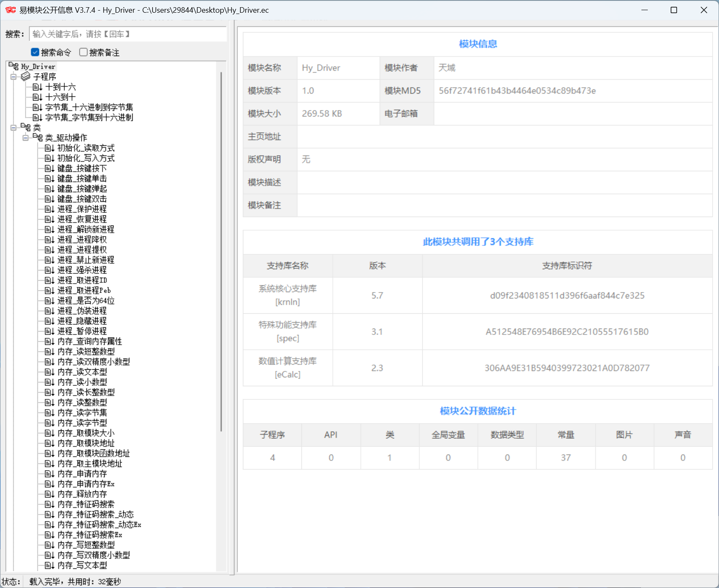Click the icon next to 进程_禁止新进程
This screenshot has height=588, width=719.
pyautogui.click(x=50, y=260)
